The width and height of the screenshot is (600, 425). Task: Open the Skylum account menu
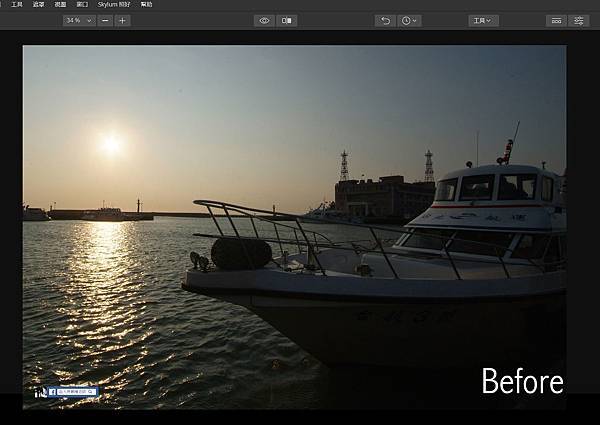coord(114,5)
